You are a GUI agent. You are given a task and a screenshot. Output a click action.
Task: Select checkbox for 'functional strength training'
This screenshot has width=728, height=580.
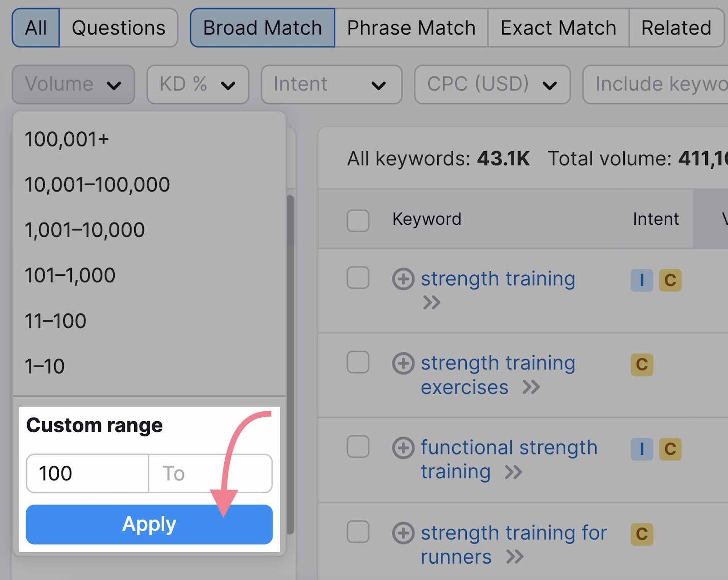pyautogui.click(x=358, y=447)
